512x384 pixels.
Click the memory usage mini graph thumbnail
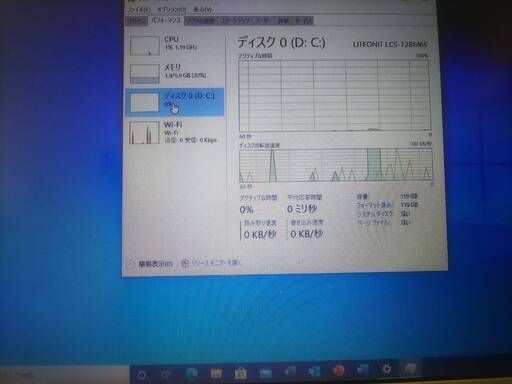click(x=145, y=74)
